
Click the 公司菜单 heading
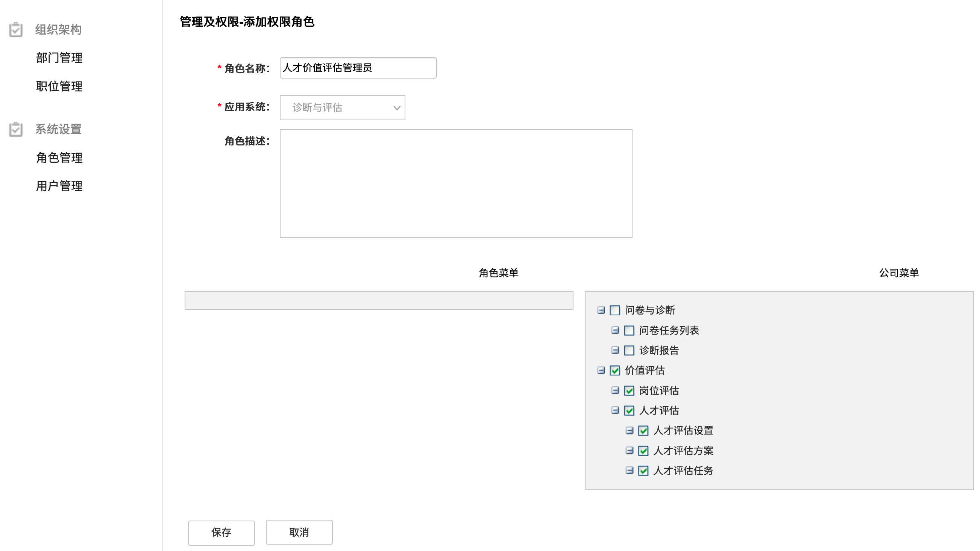[x=899, y=273]
